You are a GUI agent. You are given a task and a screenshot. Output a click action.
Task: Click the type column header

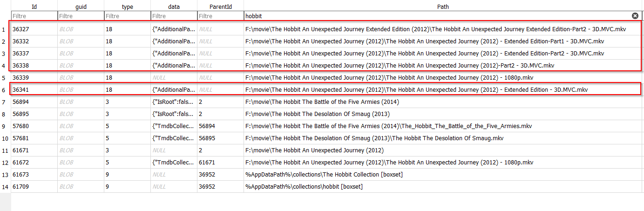pyautogui.click(x=127, y=7)
